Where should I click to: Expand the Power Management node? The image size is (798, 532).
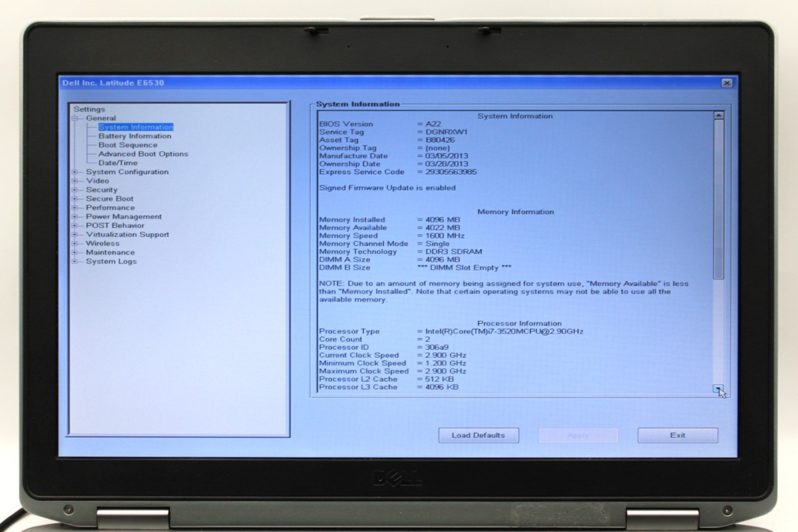(x=75, y=217)
